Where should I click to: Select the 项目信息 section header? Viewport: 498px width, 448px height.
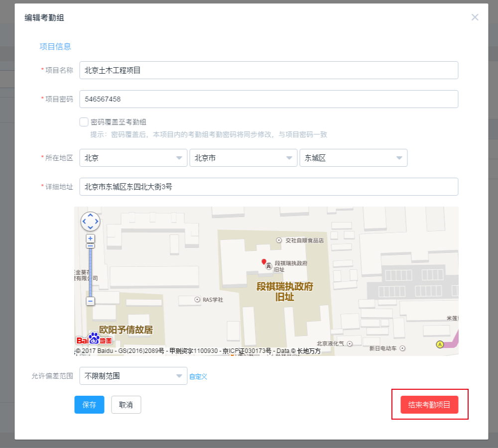tap(55, 46)
